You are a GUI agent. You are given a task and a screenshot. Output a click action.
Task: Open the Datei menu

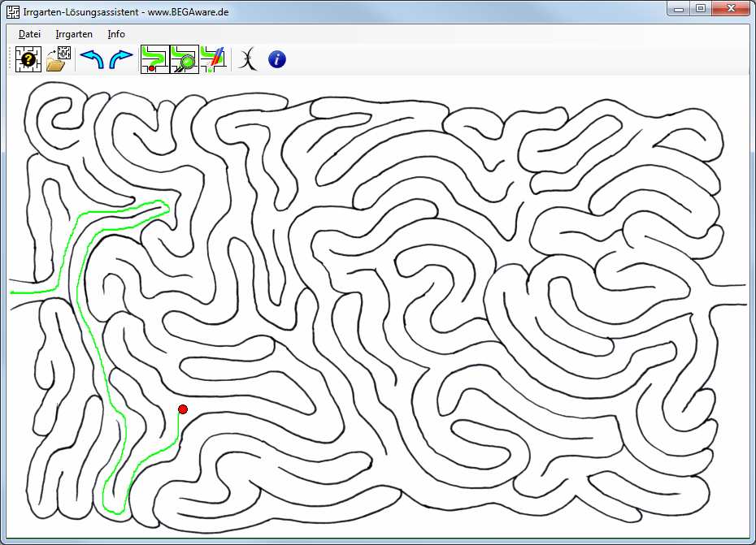[x=29, y=34]
